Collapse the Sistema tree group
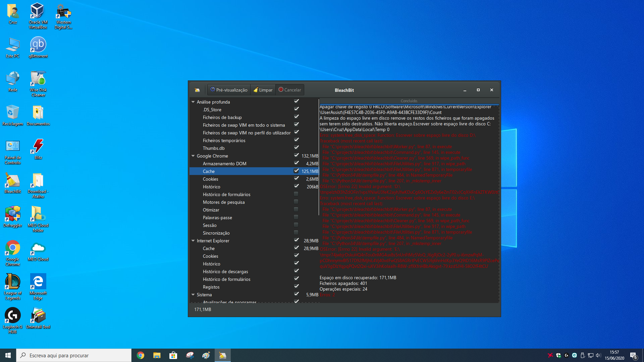This screenshot has width=644, height=362. pos(193,295)
